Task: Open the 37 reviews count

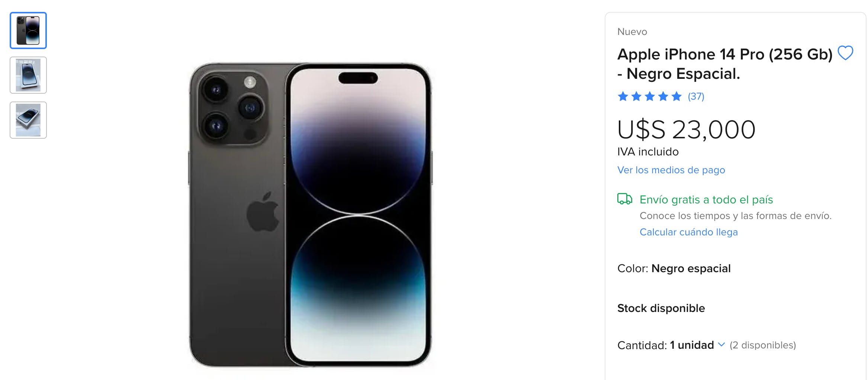Action: (x=696, y=97)
